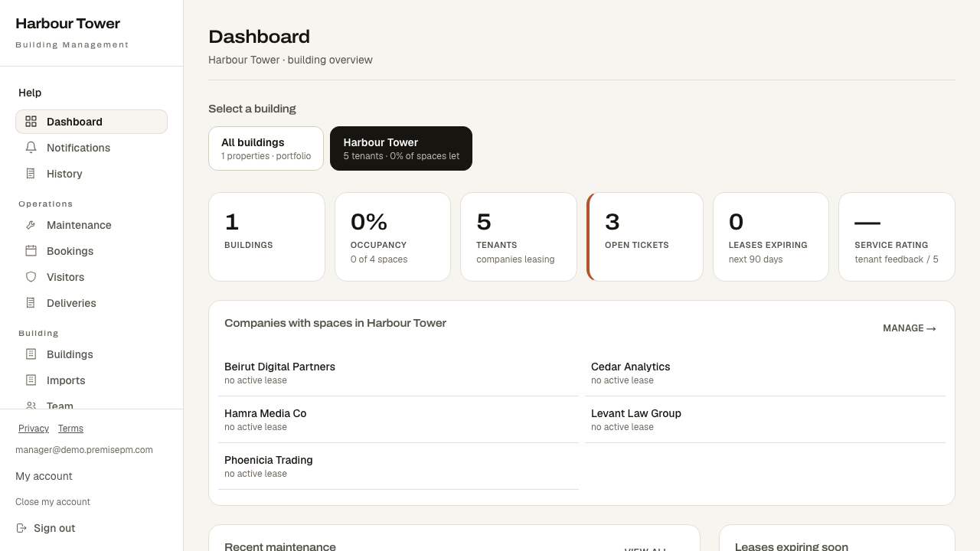This screenshot has height=551, width=980.
Task: Select Levant Law Group company row
Action: [765, 419]
